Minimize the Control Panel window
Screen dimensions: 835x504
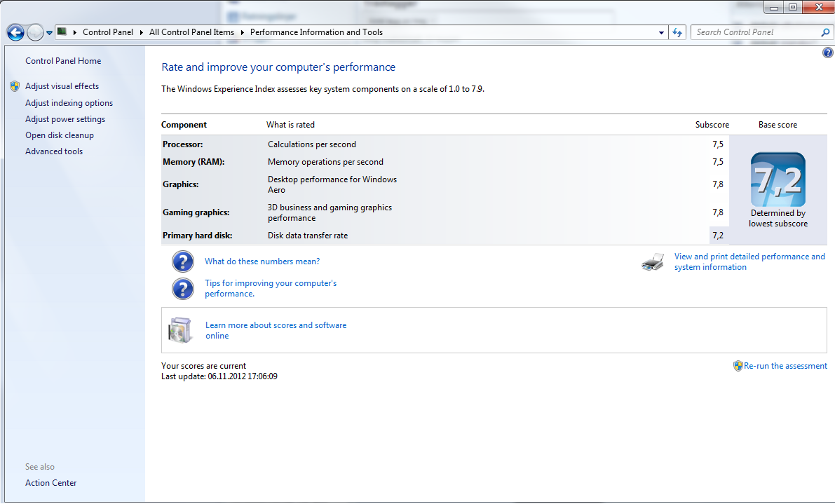(774, 7)
